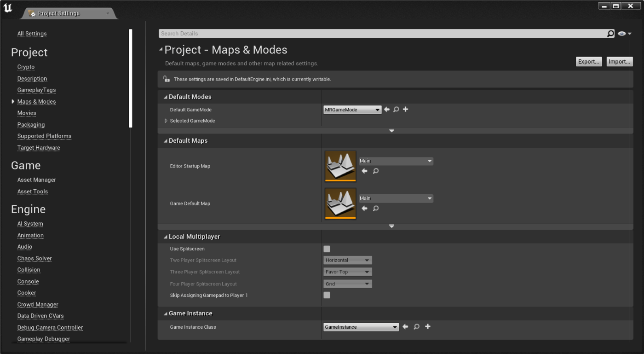Image resolution: width=644 pixels, height=354 pixels.
Task: Open the Two Player Splitscreen Layout dropdown
Action: 347,260
